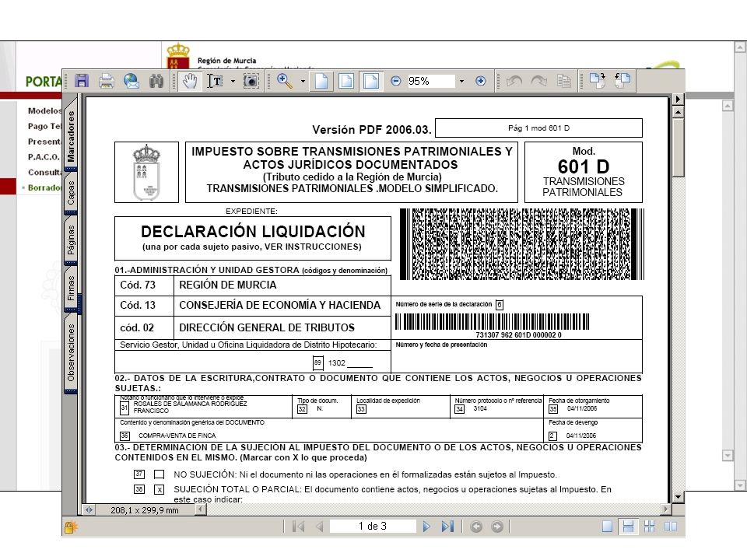Set view to Fit Page icon
Viewport: 747px width, 560px height.
(x=346, y=81)
